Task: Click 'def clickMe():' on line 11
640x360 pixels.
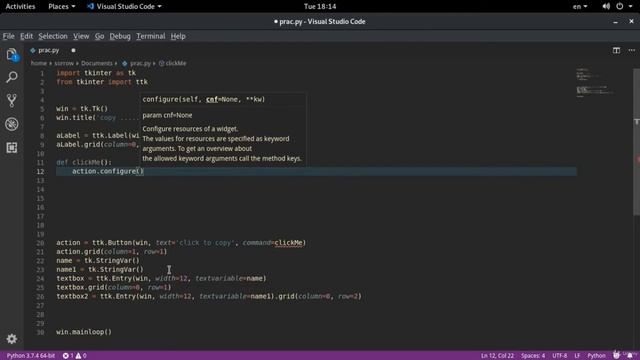Action: [84, 162]
